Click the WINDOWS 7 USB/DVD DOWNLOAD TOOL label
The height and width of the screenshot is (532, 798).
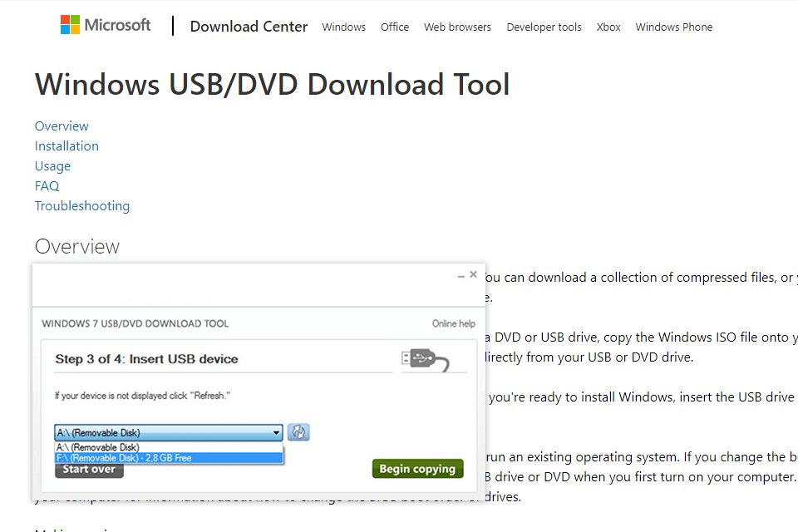135,324
